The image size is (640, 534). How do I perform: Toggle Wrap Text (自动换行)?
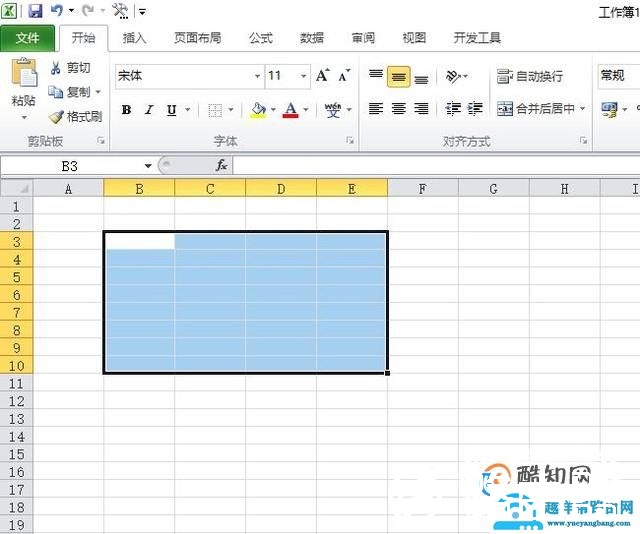(x=530, y=76)
